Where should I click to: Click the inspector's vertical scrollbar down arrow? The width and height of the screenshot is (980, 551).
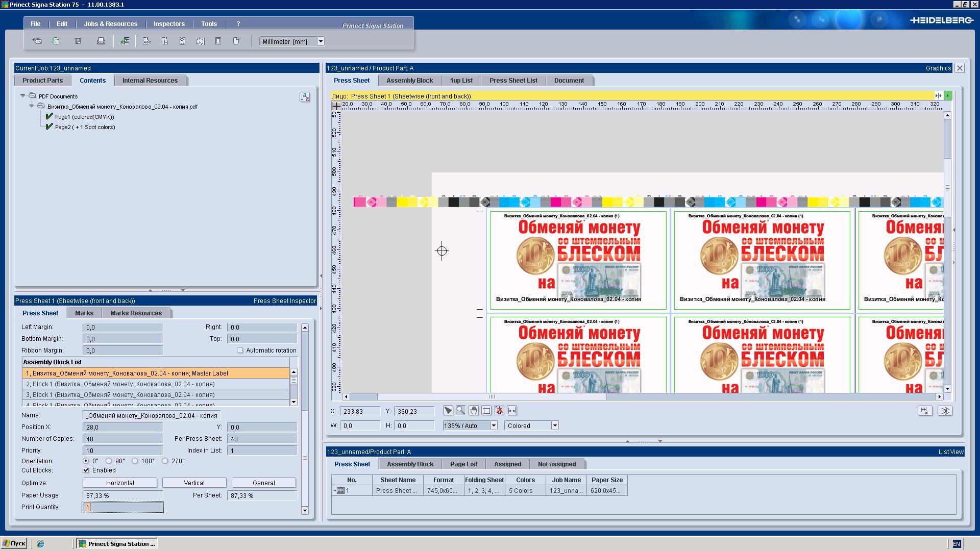(x=305, y=510)
